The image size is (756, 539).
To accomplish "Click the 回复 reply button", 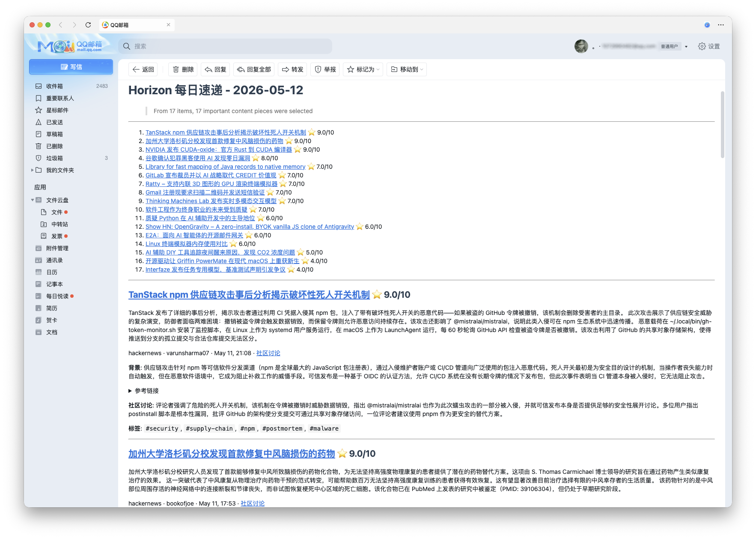I will [x=215, y=69].
